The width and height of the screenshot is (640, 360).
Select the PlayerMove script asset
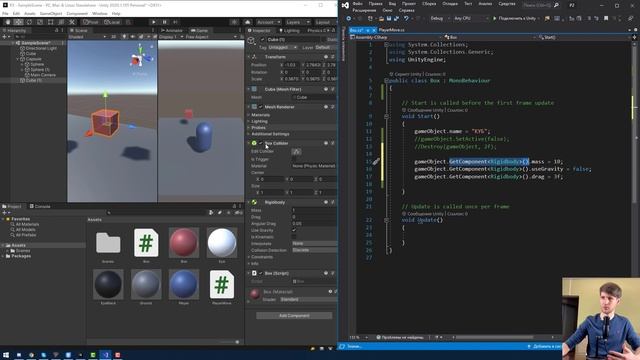click(x=222, y=284)
